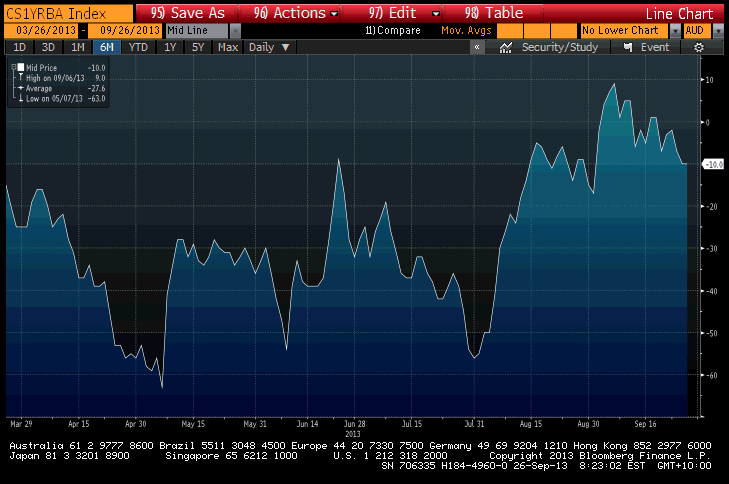Click the Mov. Avgs label

466,31
